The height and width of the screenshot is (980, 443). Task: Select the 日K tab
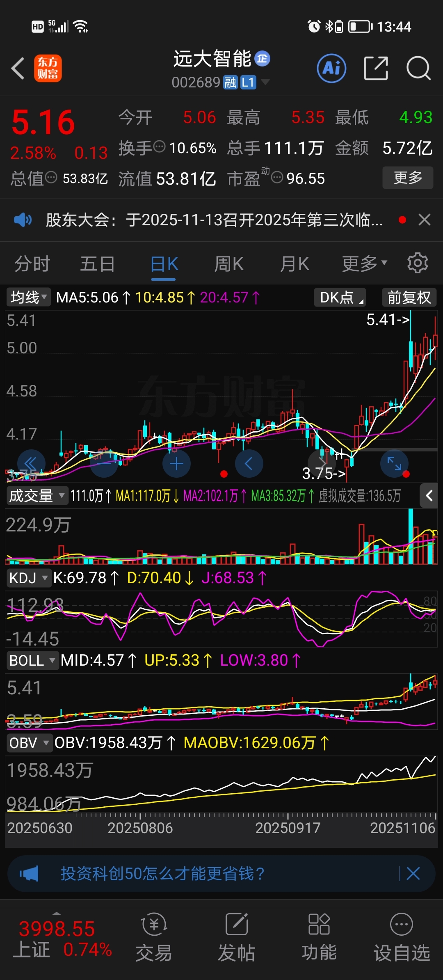164,264
